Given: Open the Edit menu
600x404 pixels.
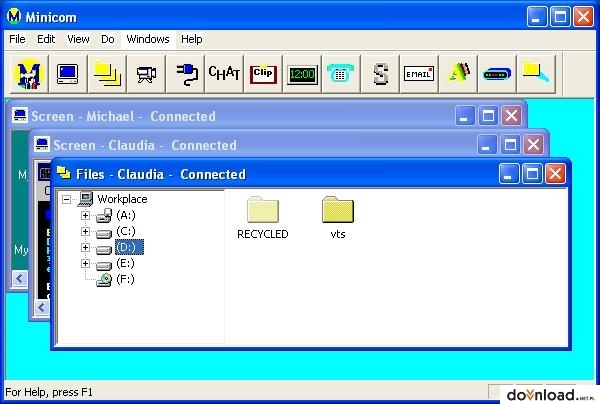Looking at the screenshot, I should [46, 39].
